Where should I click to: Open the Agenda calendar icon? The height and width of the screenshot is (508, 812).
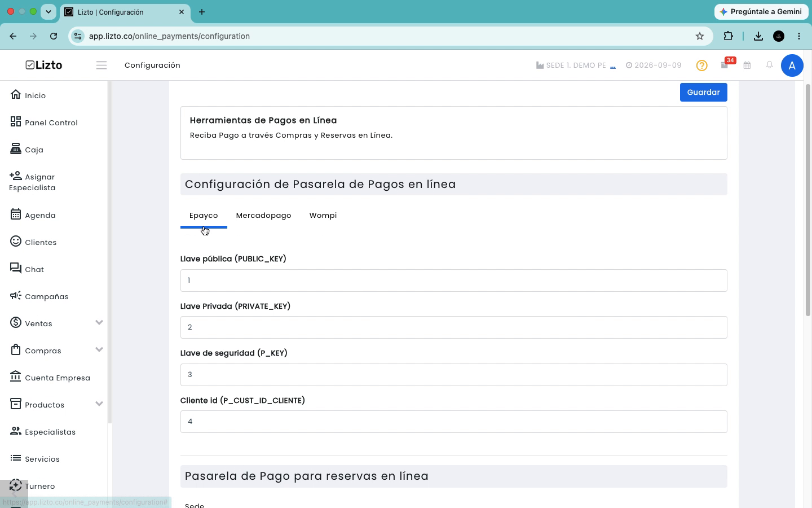click(x=16, y=214)
